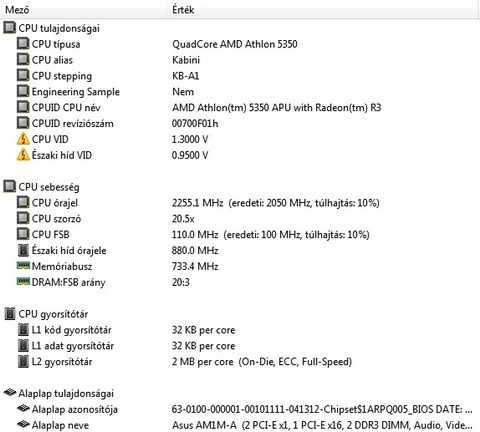The width and height of the screenshot is (480, 432).
Task: Select the CPU gyorsítótár group label
Action: pyautogui.click(x=53, y=314)
